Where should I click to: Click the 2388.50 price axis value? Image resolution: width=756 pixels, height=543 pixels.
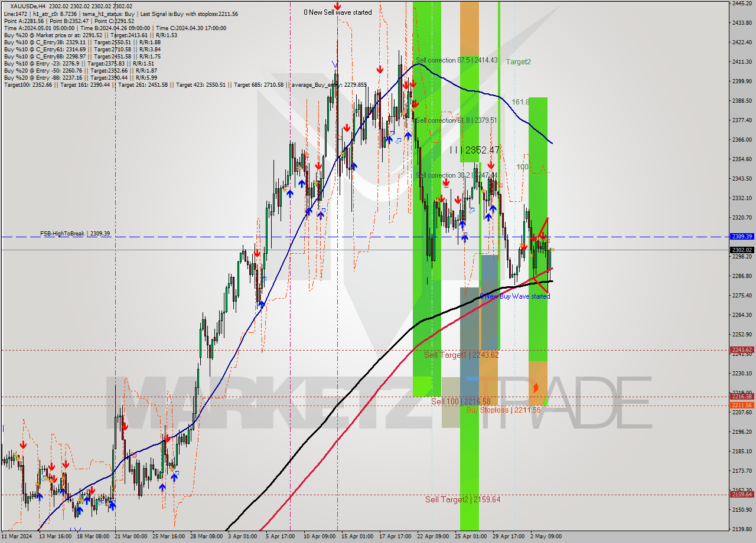pos(742,101)
